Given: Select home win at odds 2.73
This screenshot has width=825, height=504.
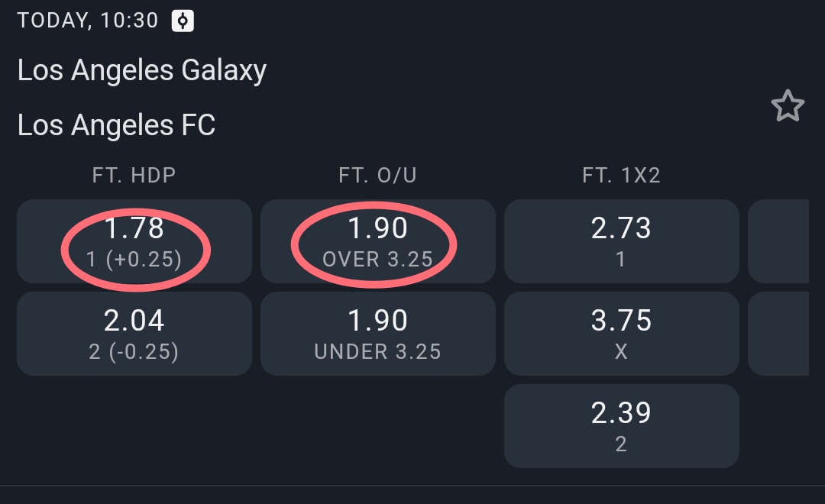Looking at the screenshot, I should click(x=621, y=241).
